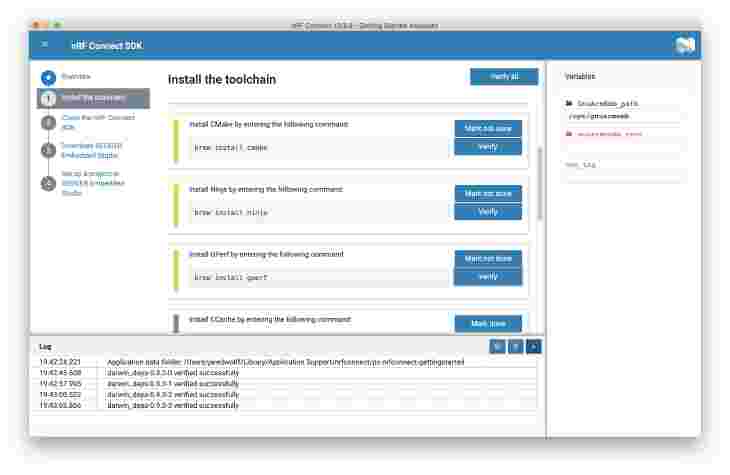Select the Clone the nRF Connect SDK step icon
Image resolution: width=730 pixels, height=475 pixels.
(x=48, y=122)
